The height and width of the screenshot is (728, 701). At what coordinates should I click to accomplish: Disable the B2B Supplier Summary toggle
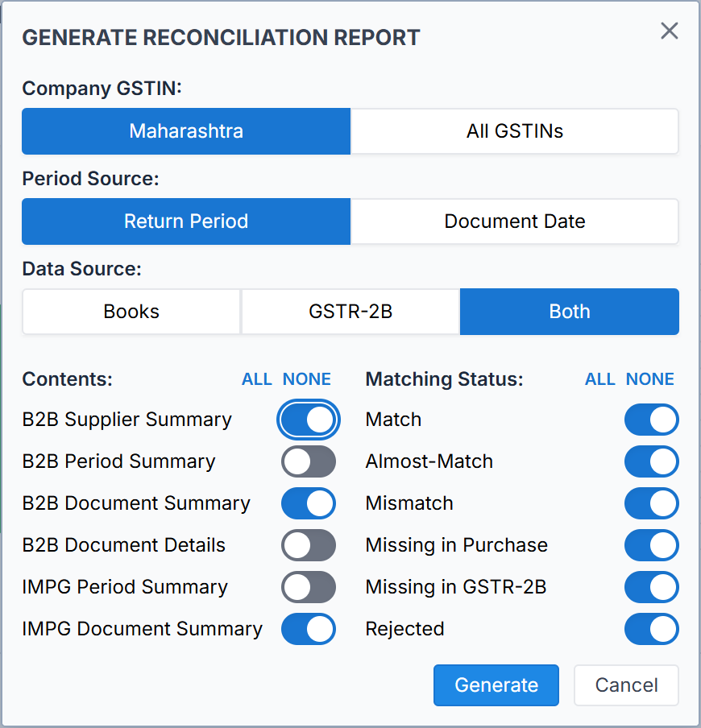(308, 420)
